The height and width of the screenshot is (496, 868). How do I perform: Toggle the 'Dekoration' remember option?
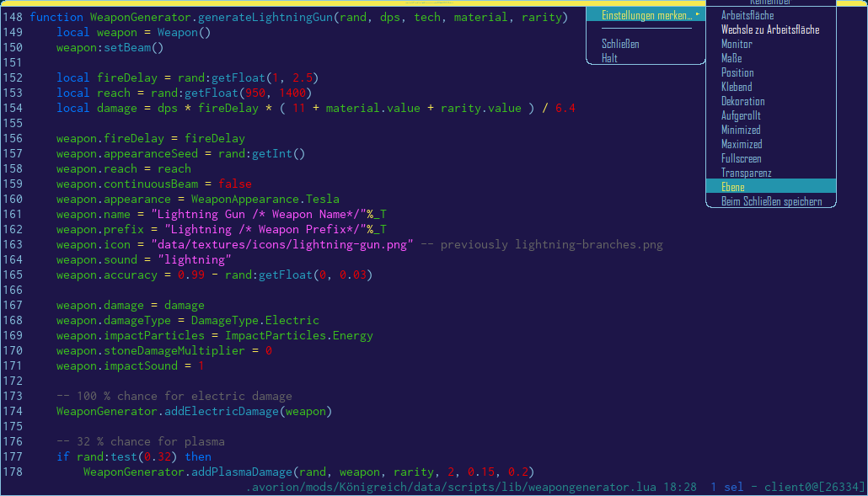[743, 101]
